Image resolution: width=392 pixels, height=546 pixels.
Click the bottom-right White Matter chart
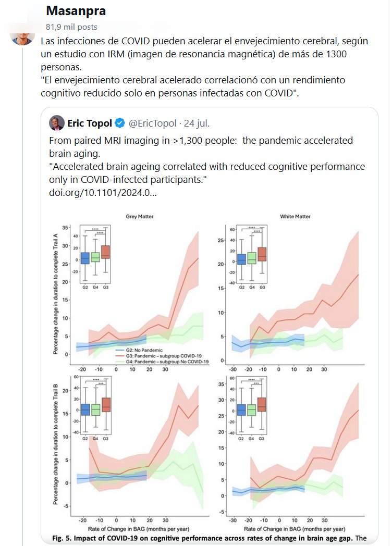click(x=292, y=448)
